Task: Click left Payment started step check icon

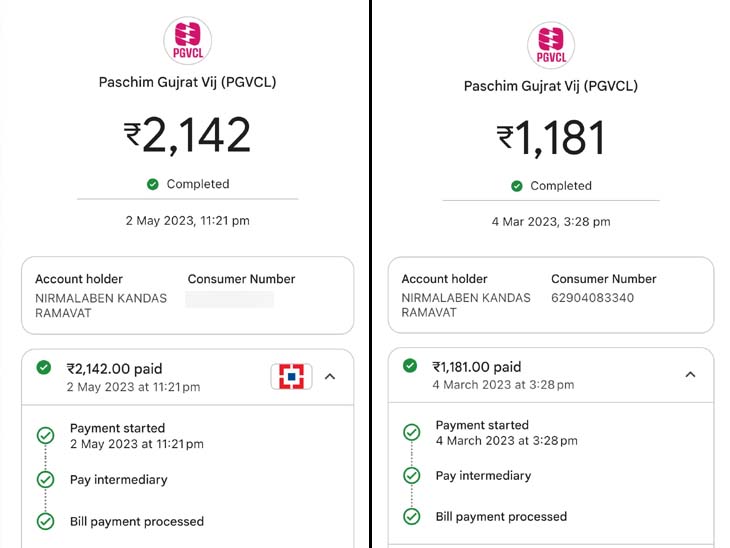Action: [x=45, y=435]
